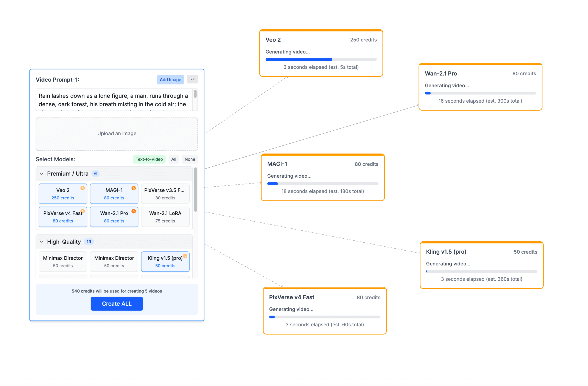The image size is (588, 386).
Task: Click the 'Select Models:' label
Action: click(x=55, y=159)
